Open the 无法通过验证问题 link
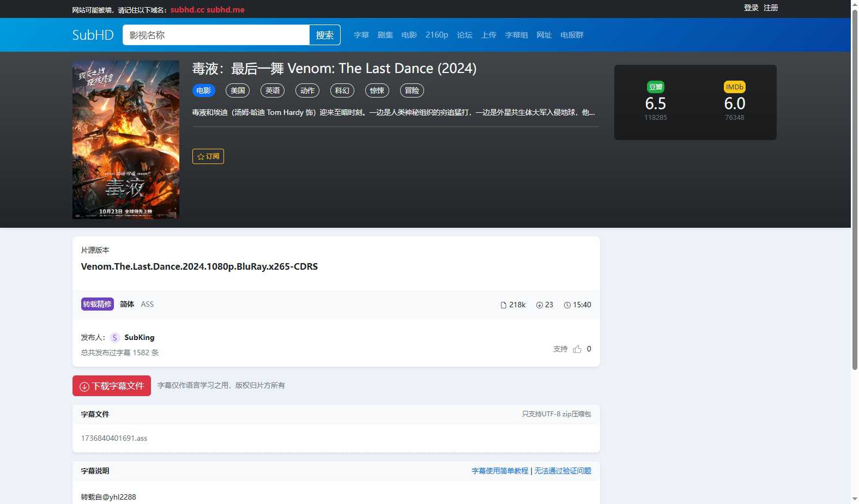 (x=562, y=471)
